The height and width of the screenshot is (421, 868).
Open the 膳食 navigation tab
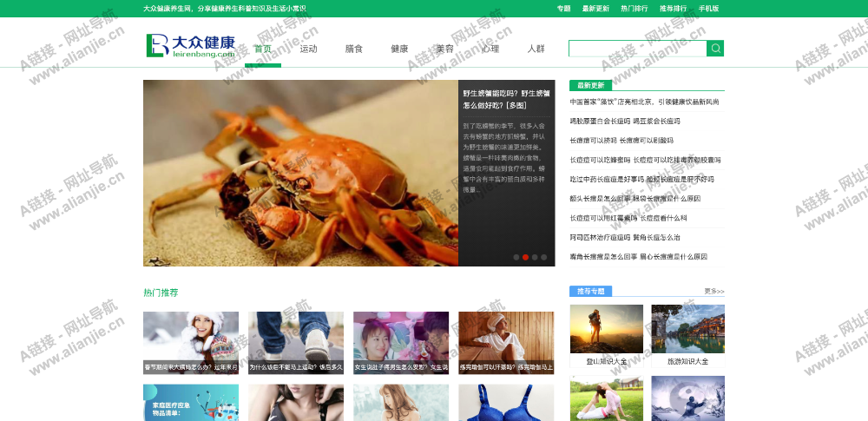pos(354,49)
